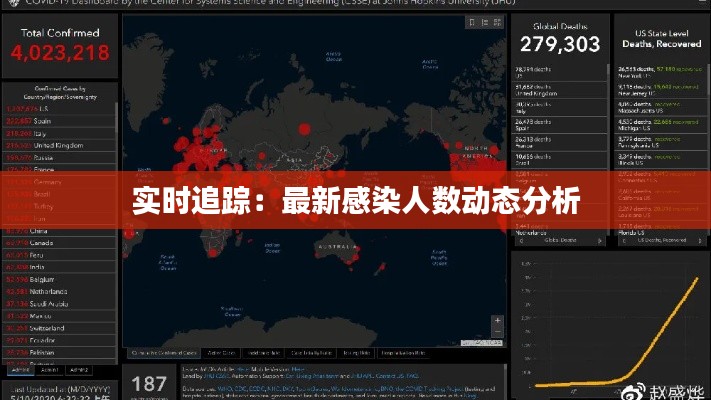Image resolution: width=711 pixels, height=400 pixels.
Task: Switch to Cumulative Confirmed Cases map tab
Action: pos(164,353)
